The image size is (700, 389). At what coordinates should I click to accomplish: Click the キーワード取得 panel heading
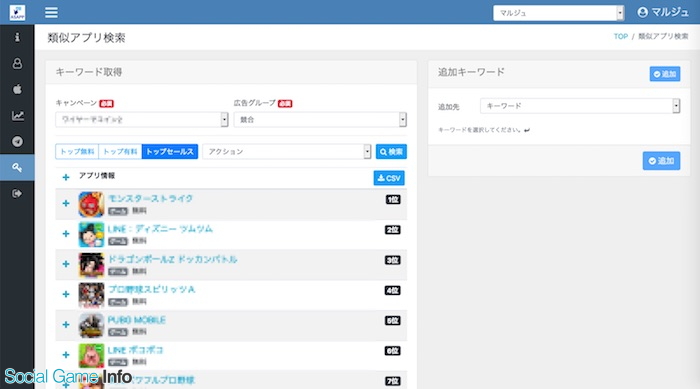[89, 72]
